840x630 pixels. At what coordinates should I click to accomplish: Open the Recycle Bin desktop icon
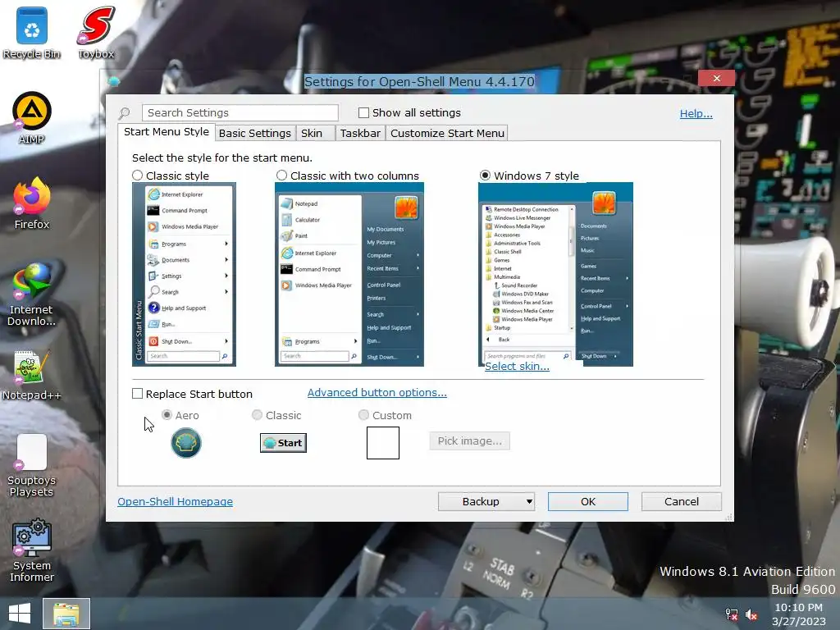(32, 32)
